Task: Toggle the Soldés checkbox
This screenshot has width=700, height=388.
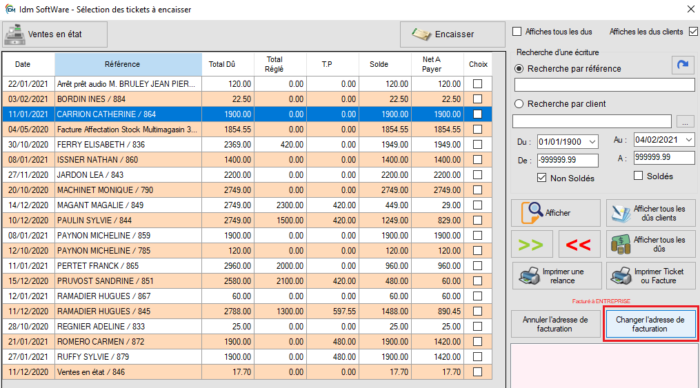Action: (x=638, y=176)
